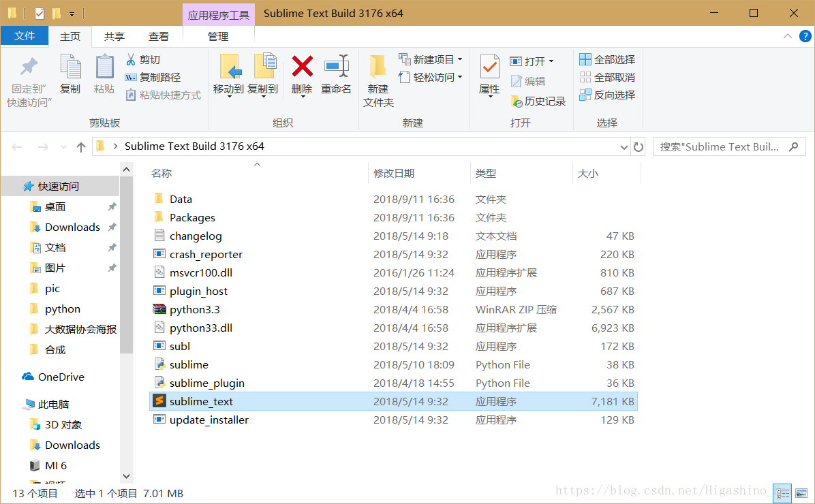Create new folder with 新建文件夹
The height and width of the screenshot is (504, 815).
pyautogui.click(x=378, y=80)
